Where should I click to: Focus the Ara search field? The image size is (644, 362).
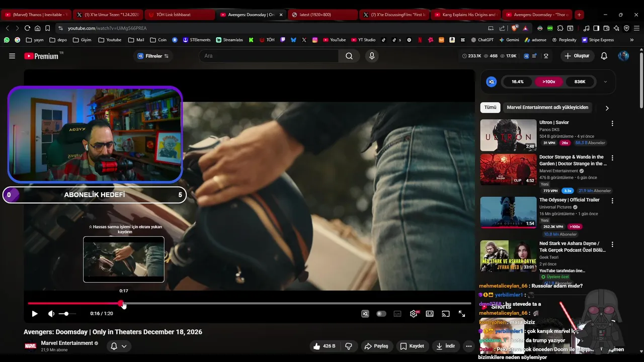point(269,56)
